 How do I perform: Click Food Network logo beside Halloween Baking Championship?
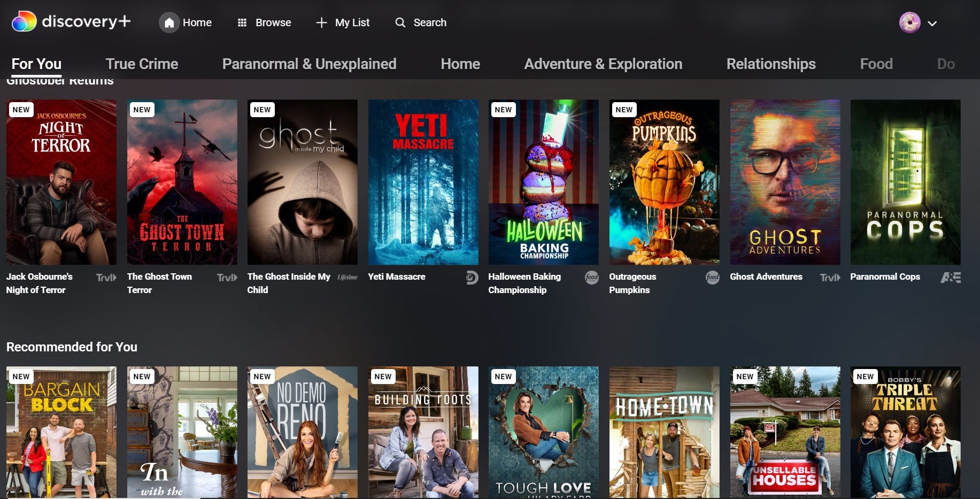point(592,278)
